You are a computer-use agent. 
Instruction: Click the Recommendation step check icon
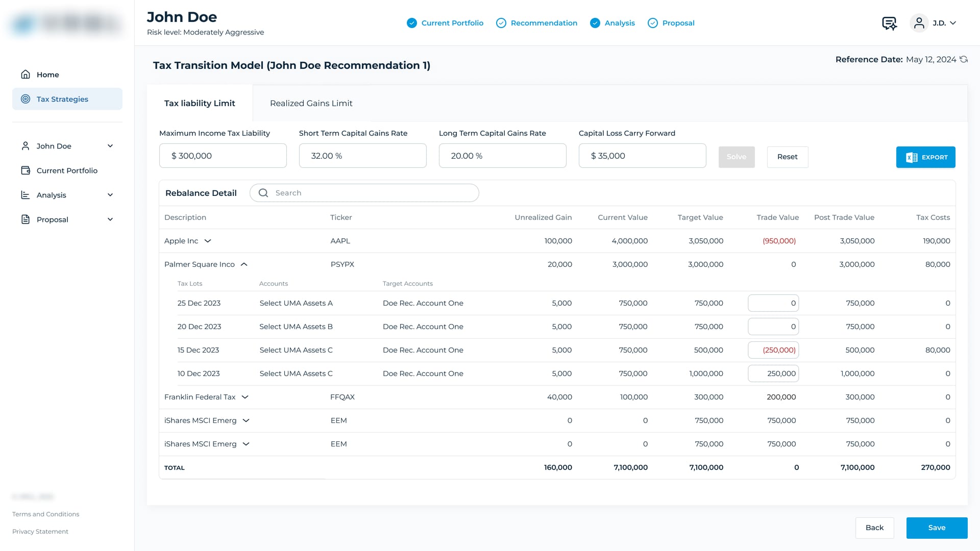pos(501,23)
